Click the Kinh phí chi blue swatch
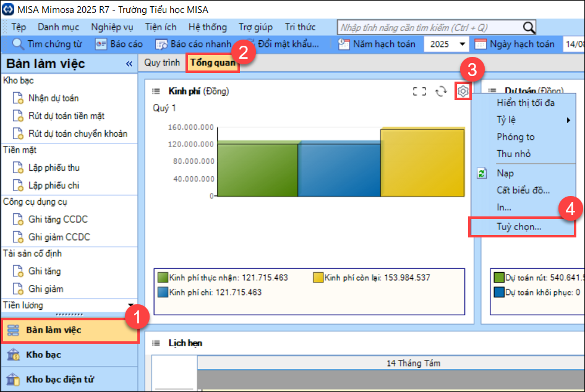585x392 pixels. pos(163,292)
